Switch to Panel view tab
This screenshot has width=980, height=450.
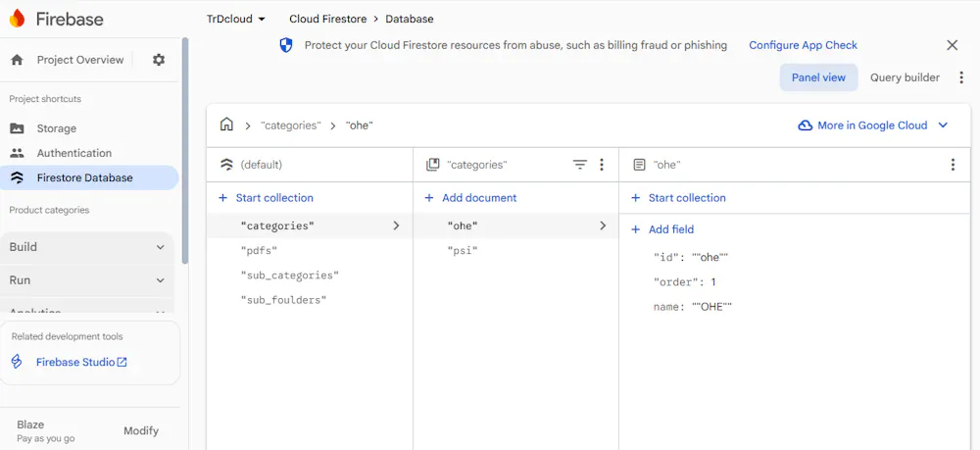click(x=818, y=77)
